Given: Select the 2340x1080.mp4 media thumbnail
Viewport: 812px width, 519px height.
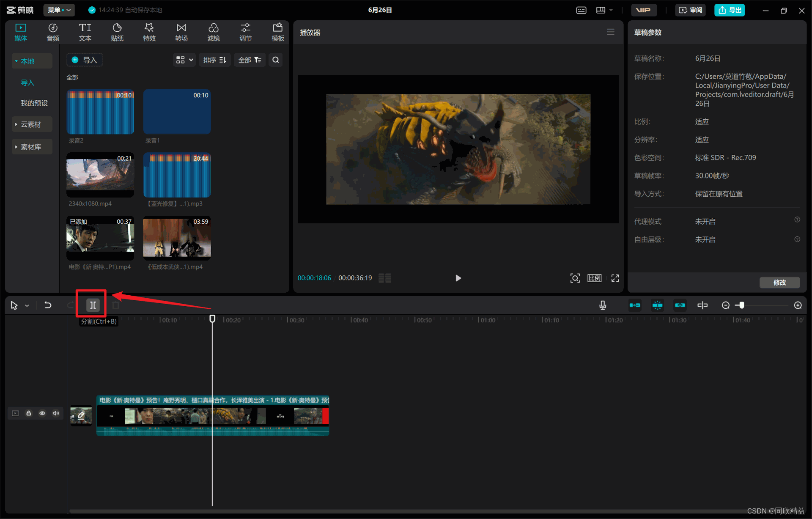Looking at the screenshot, I should 100,175.
